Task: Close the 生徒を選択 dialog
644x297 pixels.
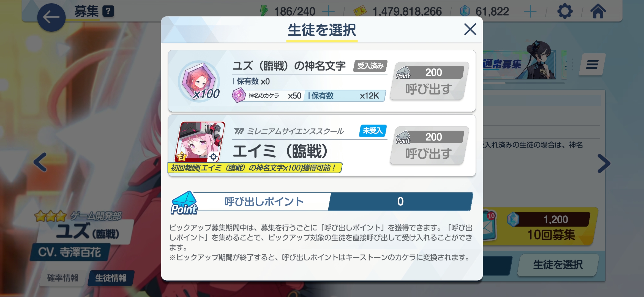Action: tap(470, 29)
